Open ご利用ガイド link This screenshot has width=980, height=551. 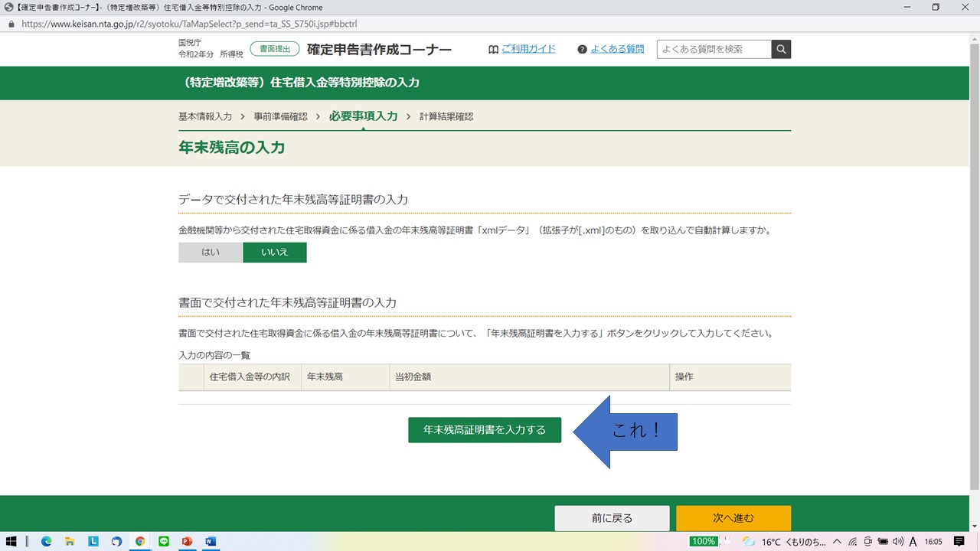[528, 49]
